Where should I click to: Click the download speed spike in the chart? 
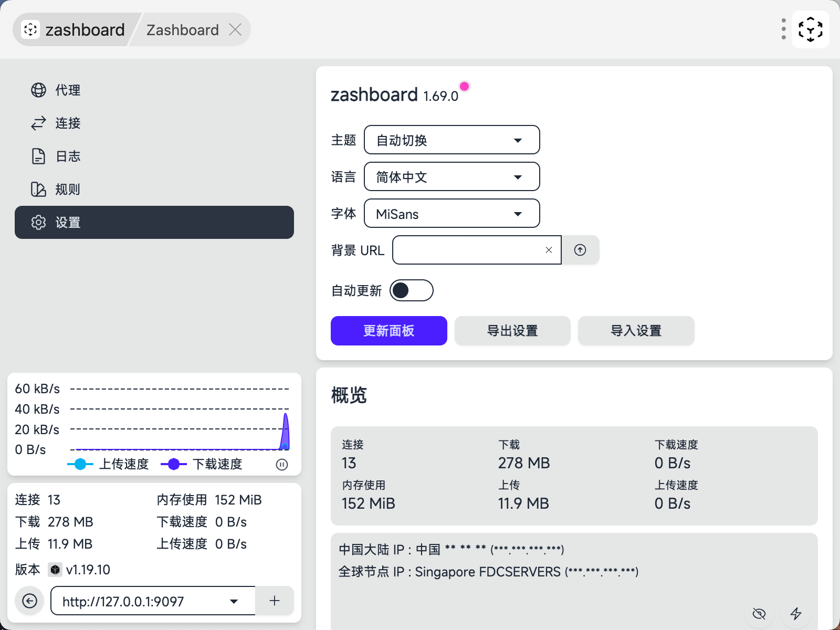point(286,432)
